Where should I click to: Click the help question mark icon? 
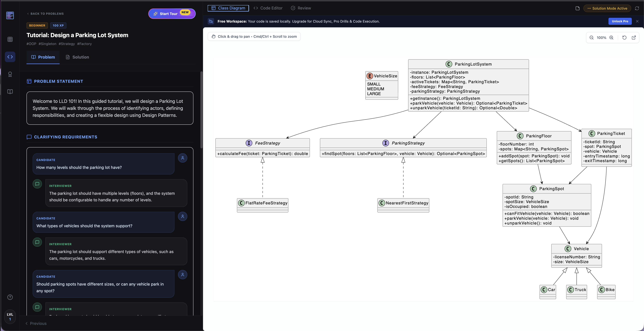click(x=10, y=297)
